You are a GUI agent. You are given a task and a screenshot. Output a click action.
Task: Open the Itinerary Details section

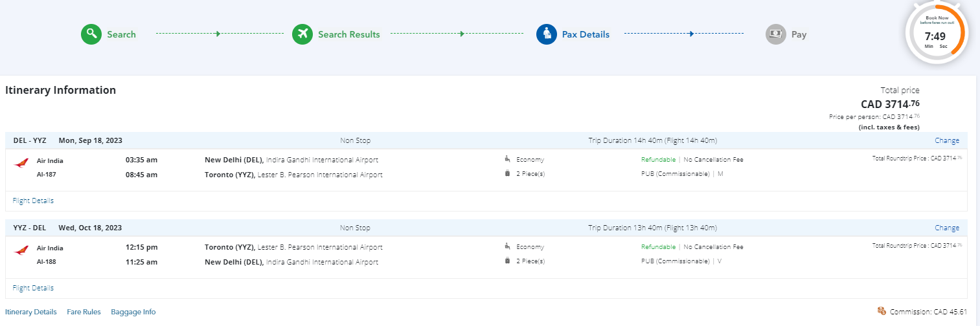click(31, 312)
